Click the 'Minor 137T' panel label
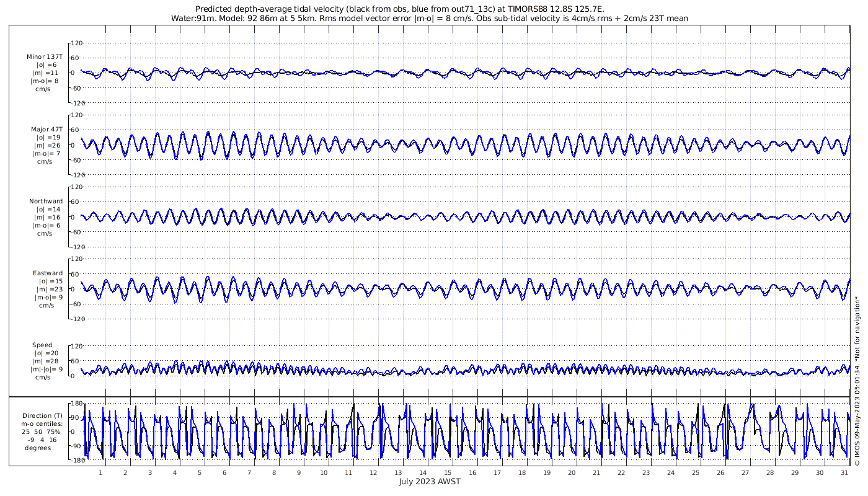 click(x=45, y=57)
